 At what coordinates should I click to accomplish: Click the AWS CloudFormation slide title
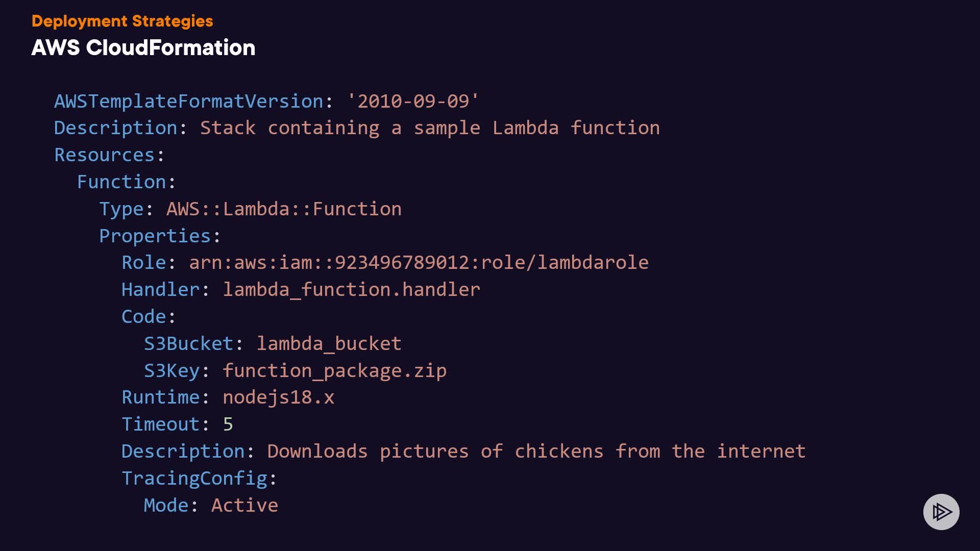pos(143,47)
